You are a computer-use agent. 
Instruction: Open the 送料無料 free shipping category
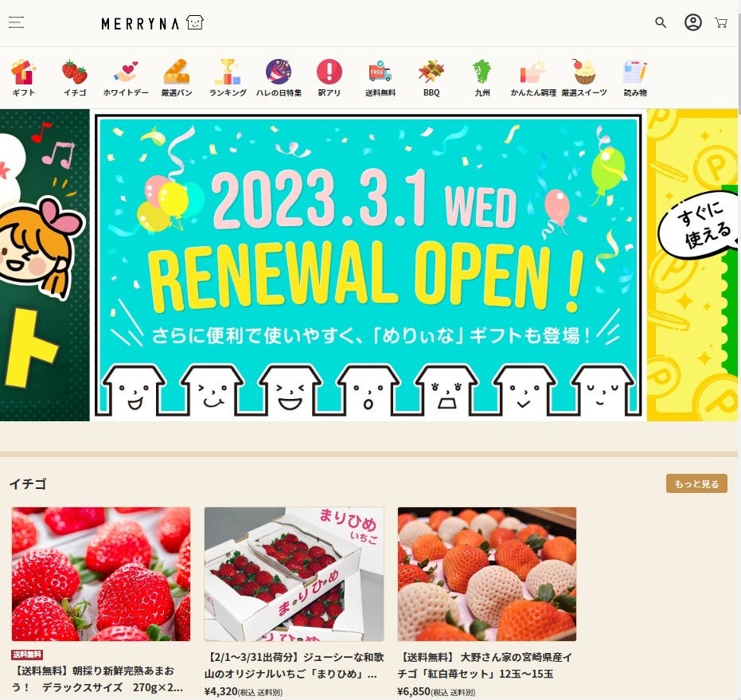(380, 78)
